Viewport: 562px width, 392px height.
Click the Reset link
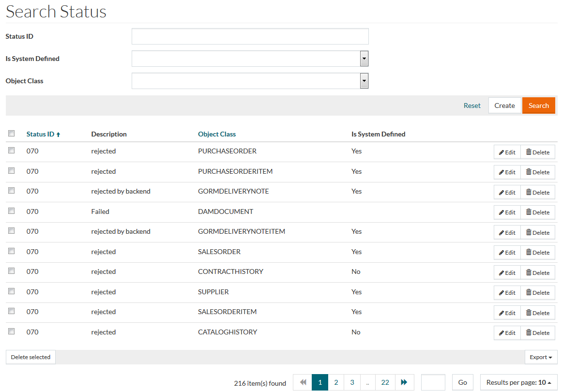(x=472, y=106)
